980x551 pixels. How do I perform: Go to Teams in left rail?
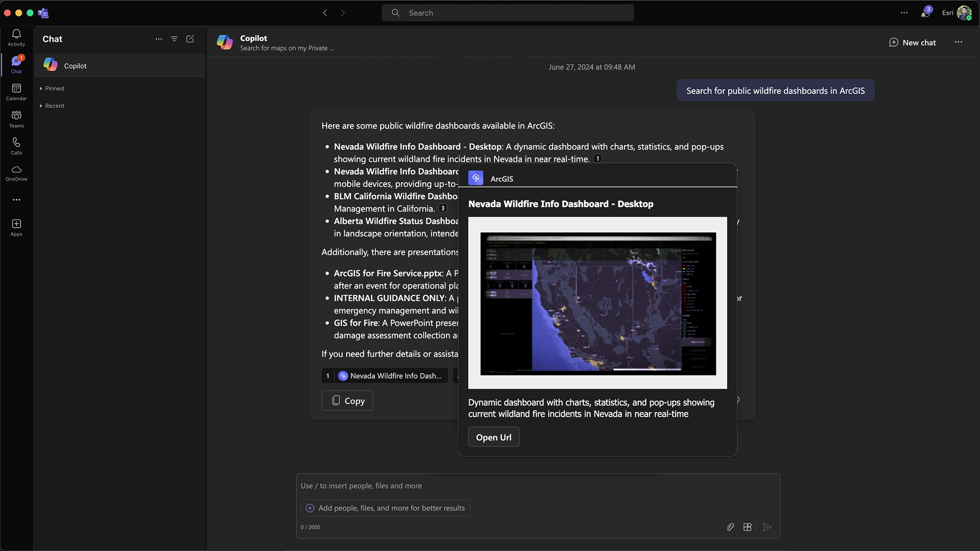click(16, 118)
